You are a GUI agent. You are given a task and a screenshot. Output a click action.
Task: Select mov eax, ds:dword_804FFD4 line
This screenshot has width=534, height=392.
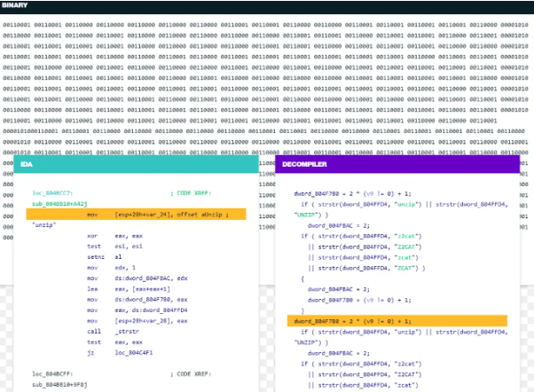[x=137, y=310]
